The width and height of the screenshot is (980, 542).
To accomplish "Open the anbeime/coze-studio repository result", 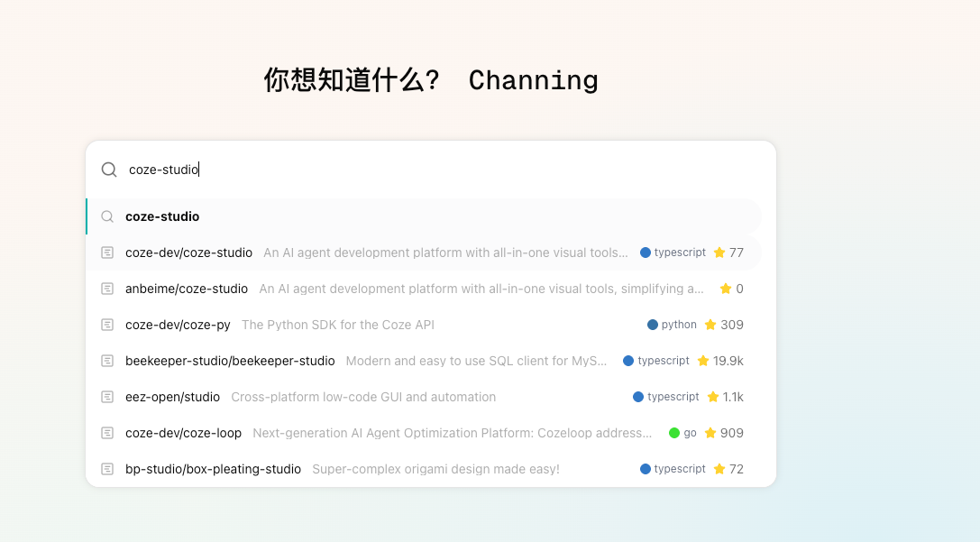I will 187,289.
